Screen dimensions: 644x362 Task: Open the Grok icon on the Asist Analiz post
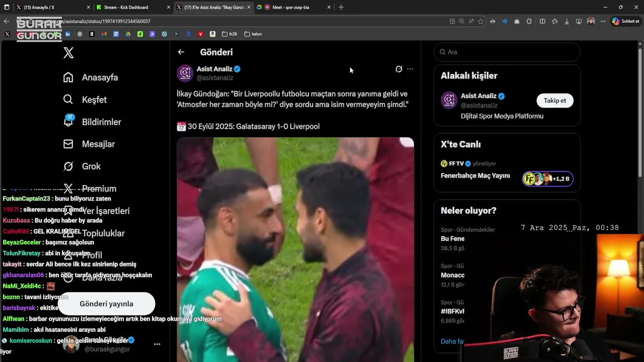398,69
